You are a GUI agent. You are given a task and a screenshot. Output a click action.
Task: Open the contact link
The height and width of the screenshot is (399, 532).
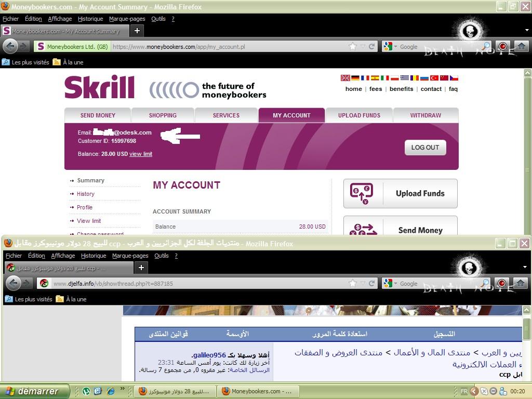(431, 89)
